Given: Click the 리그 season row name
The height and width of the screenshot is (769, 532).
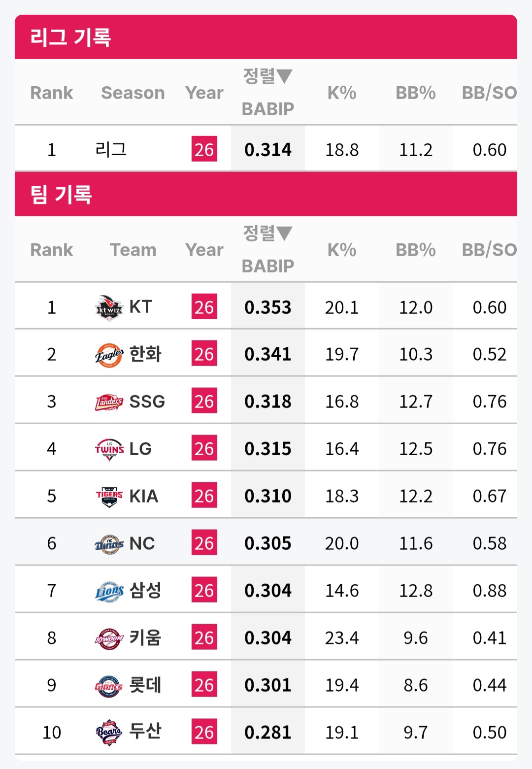Looking at the screenshot, I should [111, 149].
